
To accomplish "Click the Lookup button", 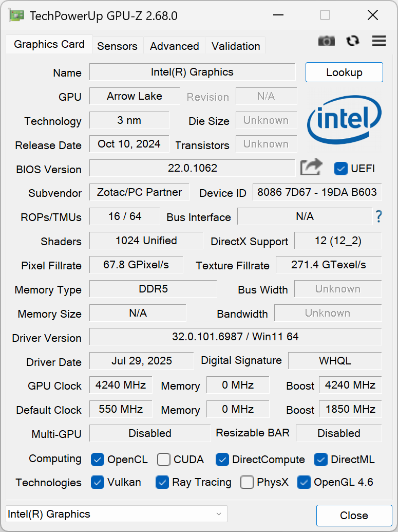I will coord(344,72).
